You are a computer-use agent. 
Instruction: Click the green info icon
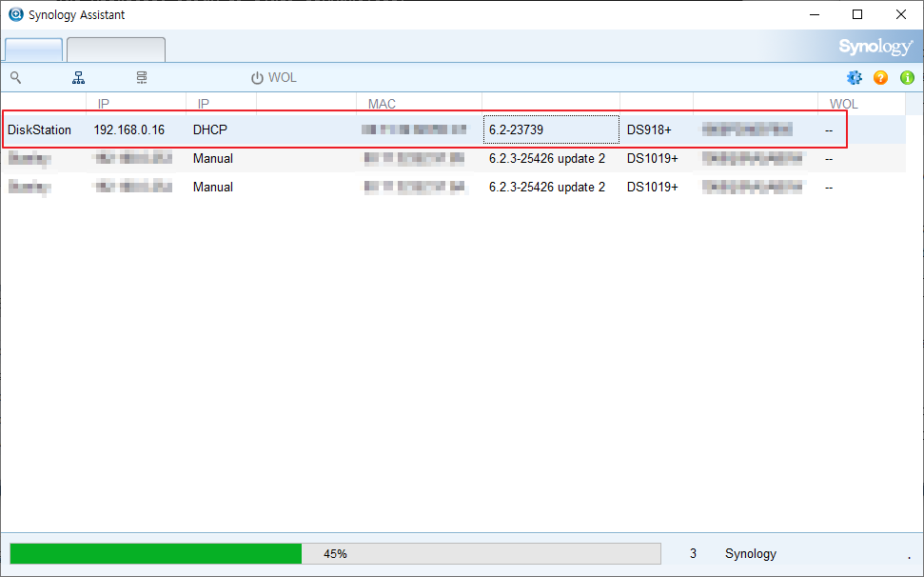coord(907,78)
